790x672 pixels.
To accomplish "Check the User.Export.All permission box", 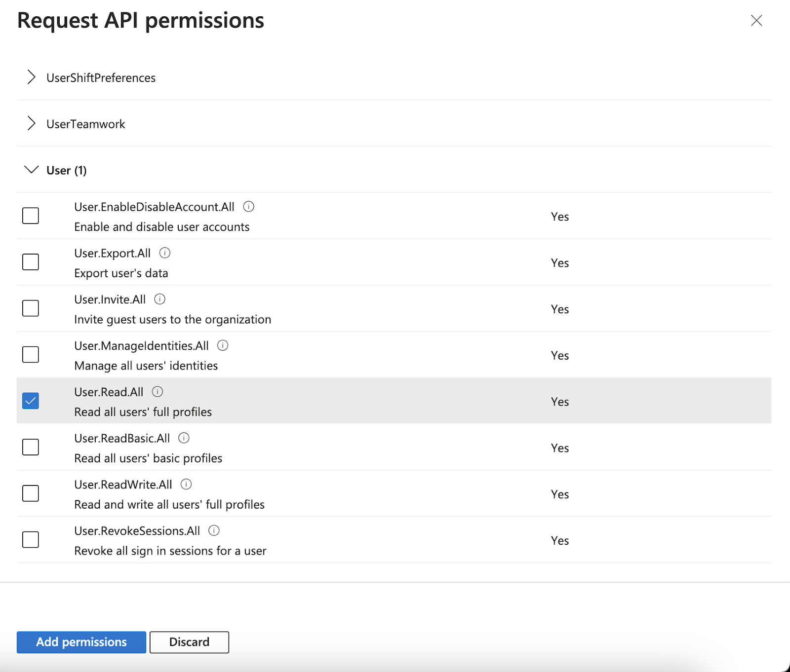I will click(31, 262).
